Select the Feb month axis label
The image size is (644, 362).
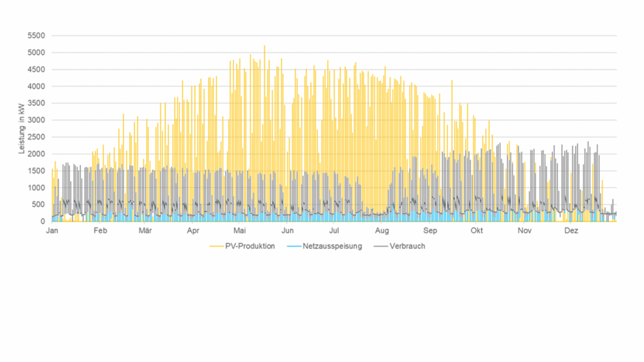coord(100,231)
